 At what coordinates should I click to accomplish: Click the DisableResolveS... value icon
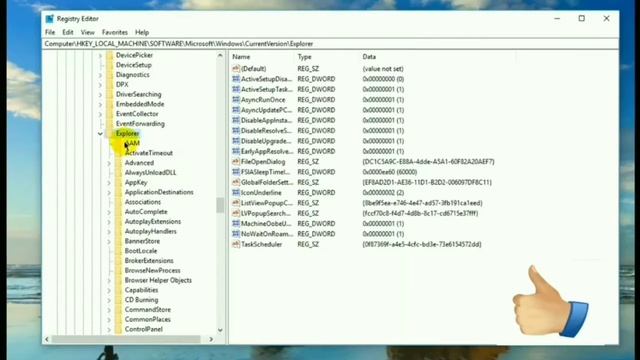coord(236,131)
